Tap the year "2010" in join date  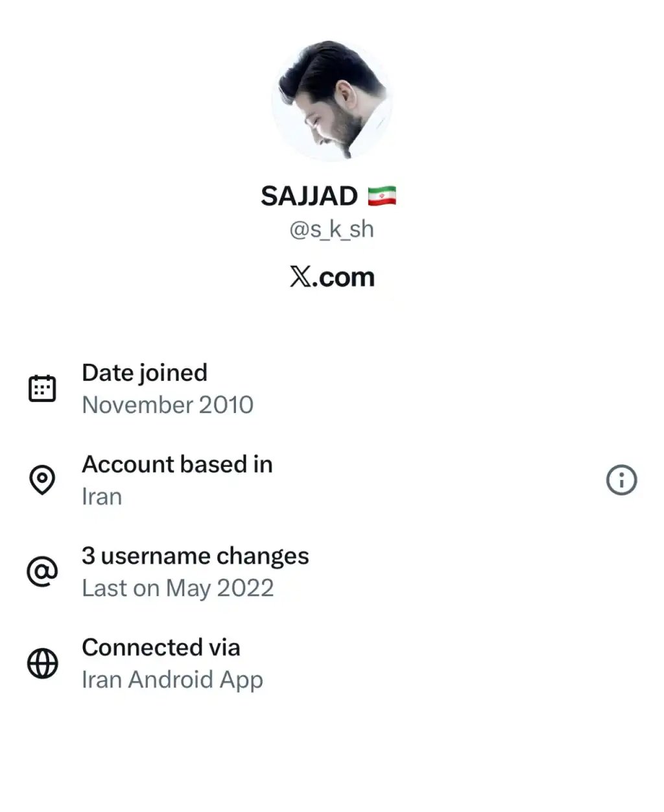tap(226, 405)
